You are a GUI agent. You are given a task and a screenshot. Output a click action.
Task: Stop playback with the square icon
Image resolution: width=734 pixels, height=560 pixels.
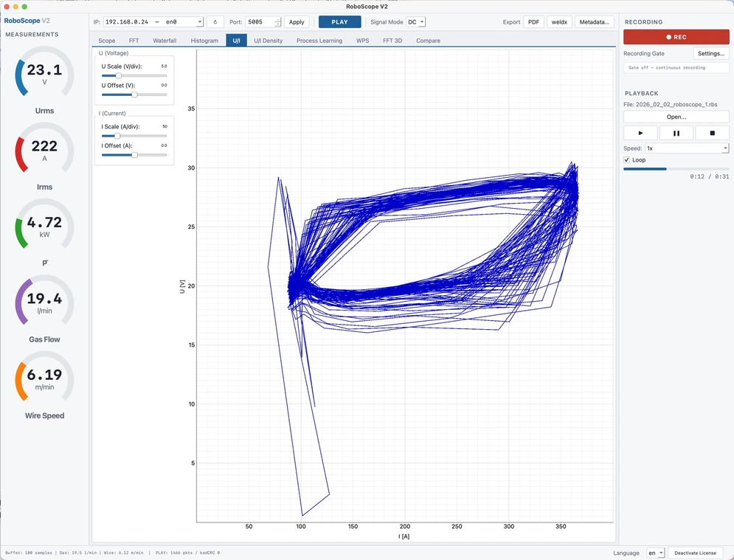[712, 133]
